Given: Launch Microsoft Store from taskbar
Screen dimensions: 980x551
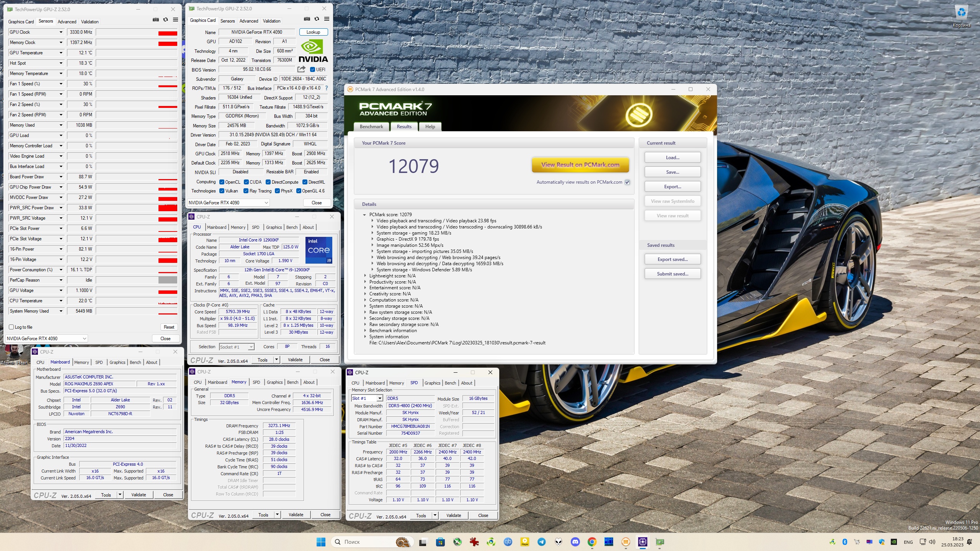Looking at the screenshot, I should tap(440, 542).
